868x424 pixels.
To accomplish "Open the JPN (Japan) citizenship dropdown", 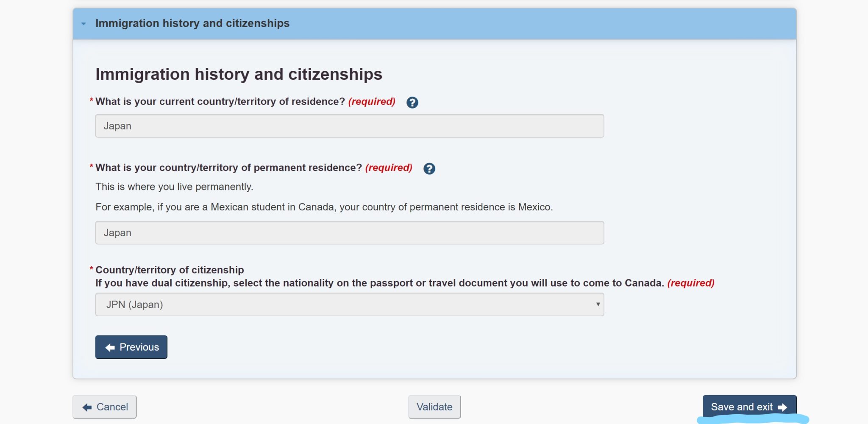I will tap(349, 304).
